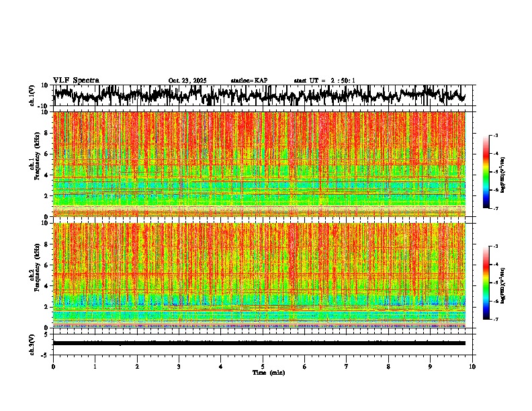Click tick "3" on the time axis
The width and height of the screenshot is (532, 411).
click(x=179, y=367)
